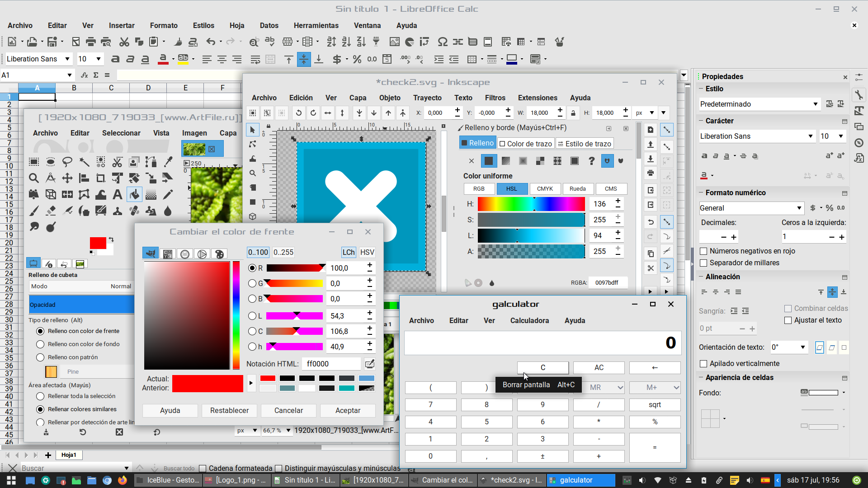Click Inkscape unknown paint question icon
The height and width of the screenshot is (488, 868).
(x=591, y=161)
